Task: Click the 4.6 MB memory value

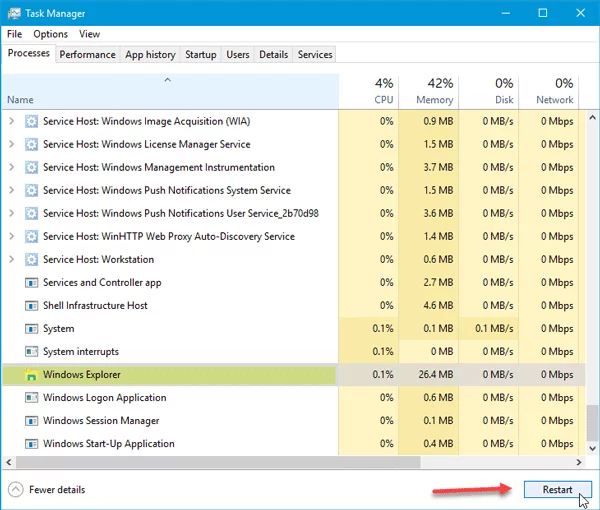Action: 438,306
